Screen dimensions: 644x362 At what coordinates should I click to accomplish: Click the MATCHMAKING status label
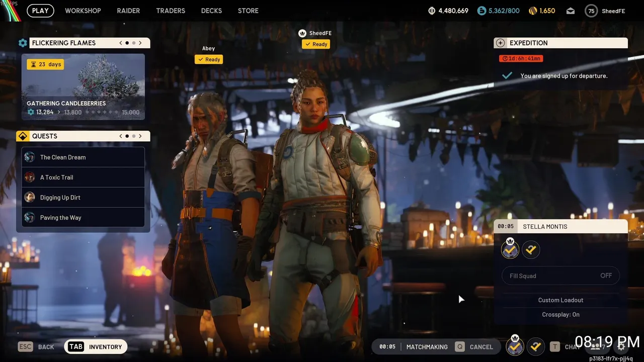point(427,347)
